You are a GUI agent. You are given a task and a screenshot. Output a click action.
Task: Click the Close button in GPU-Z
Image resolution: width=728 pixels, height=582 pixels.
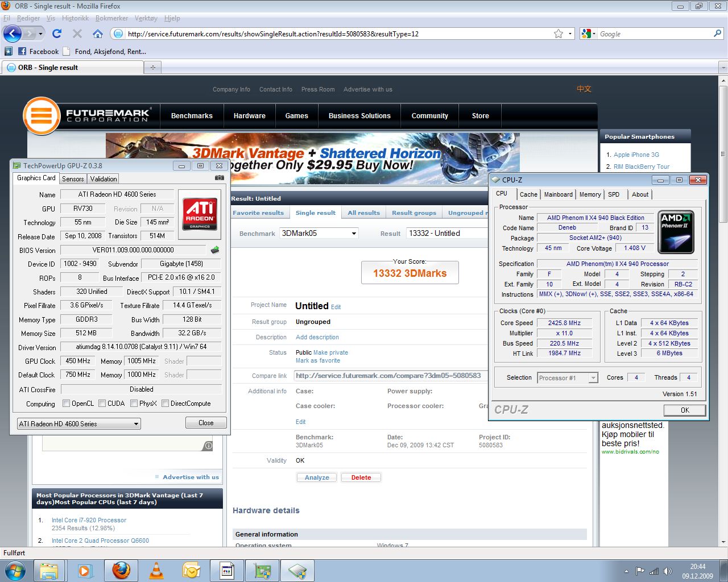click(x=206, y=423)
